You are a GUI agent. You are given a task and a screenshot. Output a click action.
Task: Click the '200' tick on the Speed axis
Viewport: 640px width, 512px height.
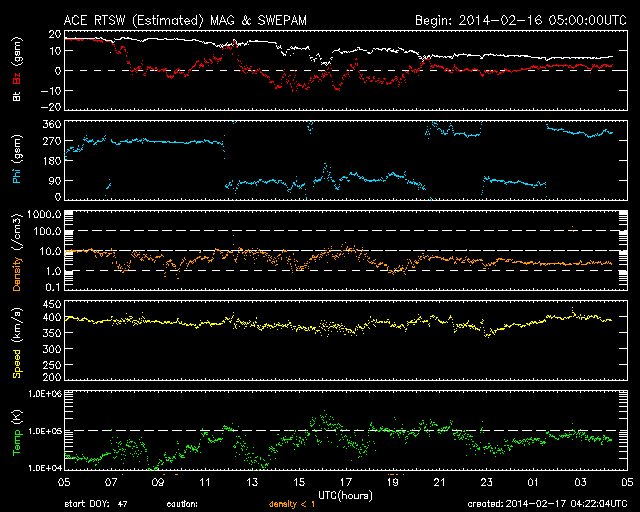(x=52, y=377)
